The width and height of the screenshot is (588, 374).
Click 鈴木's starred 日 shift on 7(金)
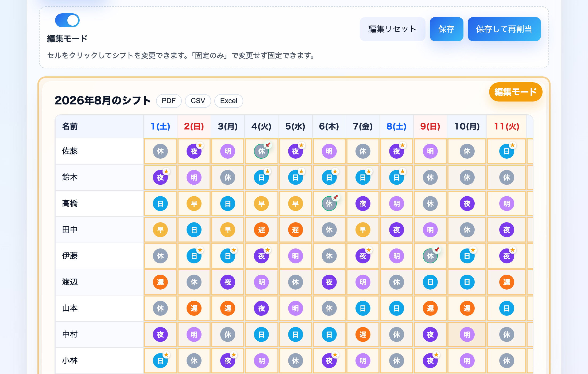(x=363, y=177)
